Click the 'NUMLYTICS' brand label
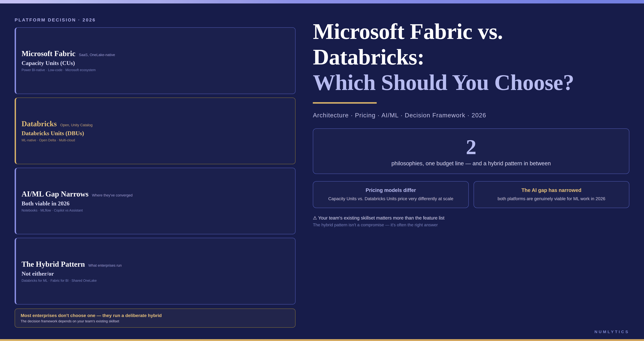 [x=611, y=332]
